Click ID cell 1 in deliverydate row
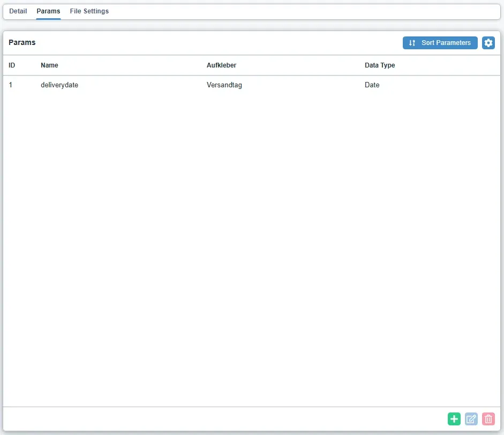 [11, 85]
